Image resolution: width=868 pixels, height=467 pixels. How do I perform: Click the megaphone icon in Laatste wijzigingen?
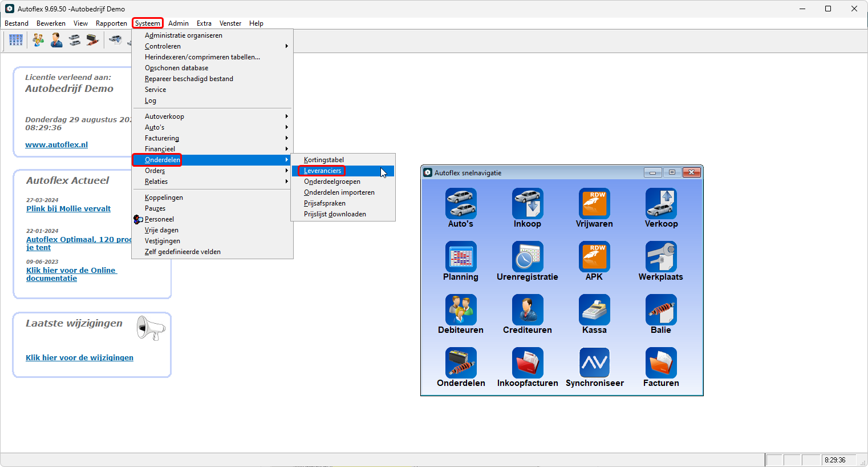pos(151,328)
